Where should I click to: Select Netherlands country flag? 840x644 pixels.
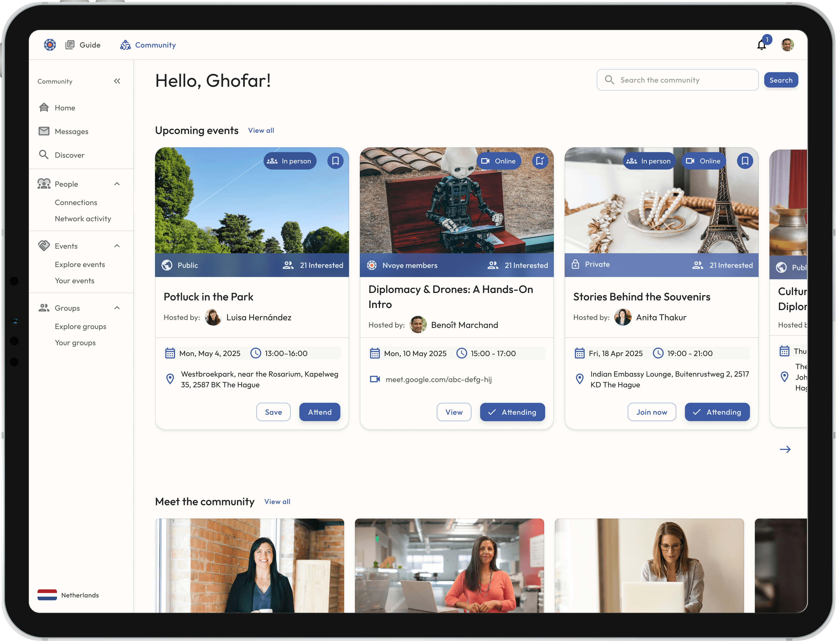coord(47,594)
